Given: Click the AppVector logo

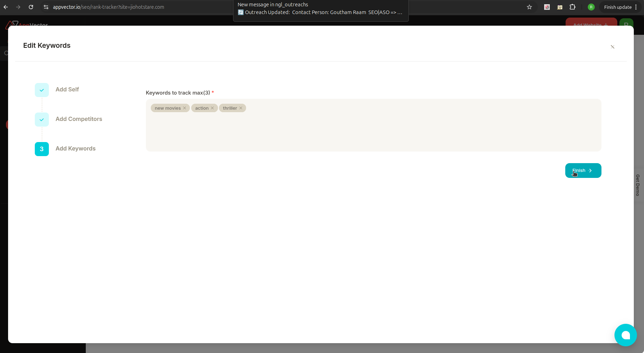Looking at the screenshot, I should click(x=26, y=25).
